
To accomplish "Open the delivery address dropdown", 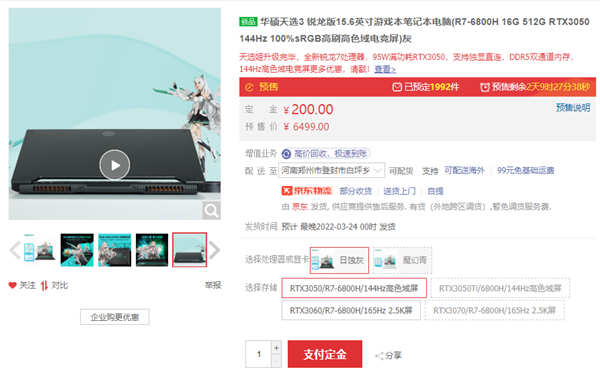I will (x=331, y=170).
